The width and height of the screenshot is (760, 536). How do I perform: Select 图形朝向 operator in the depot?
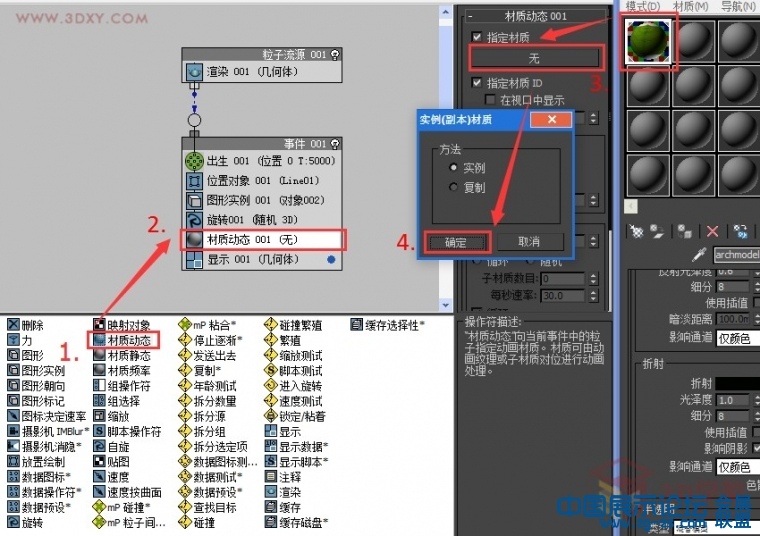tap(36, 386)
